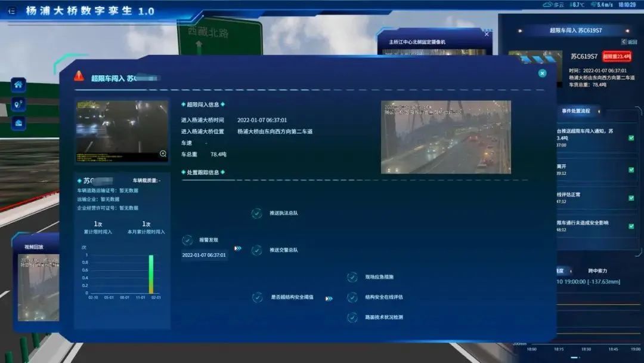Toggle the checkbox for 超限车闯入通知 step
Viewport: 644px width, 363px height.
pos(631,138)
